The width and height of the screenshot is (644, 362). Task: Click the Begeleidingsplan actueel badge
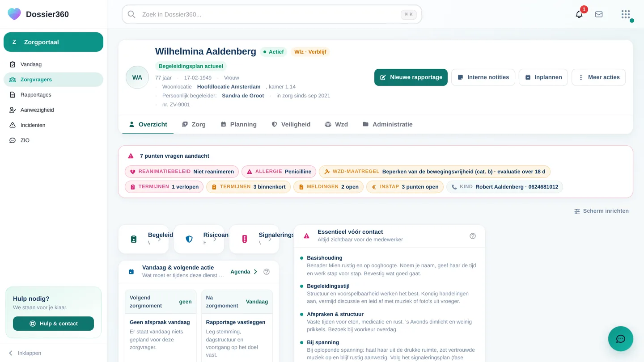coord(191,66)
